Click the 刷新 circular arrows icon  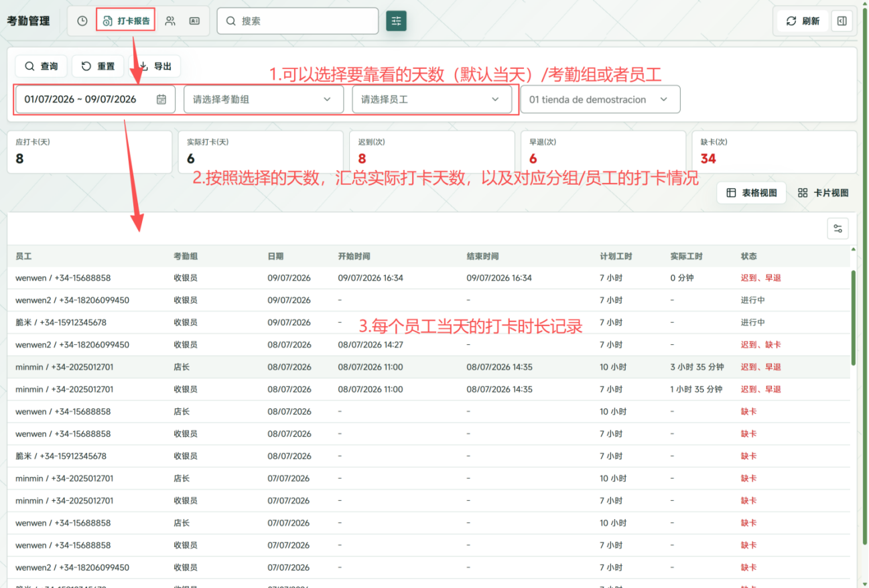point(791,21)
